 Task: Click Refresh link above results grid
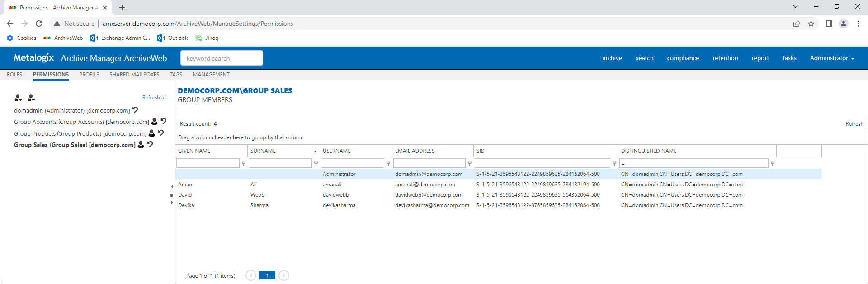[854, 123]
